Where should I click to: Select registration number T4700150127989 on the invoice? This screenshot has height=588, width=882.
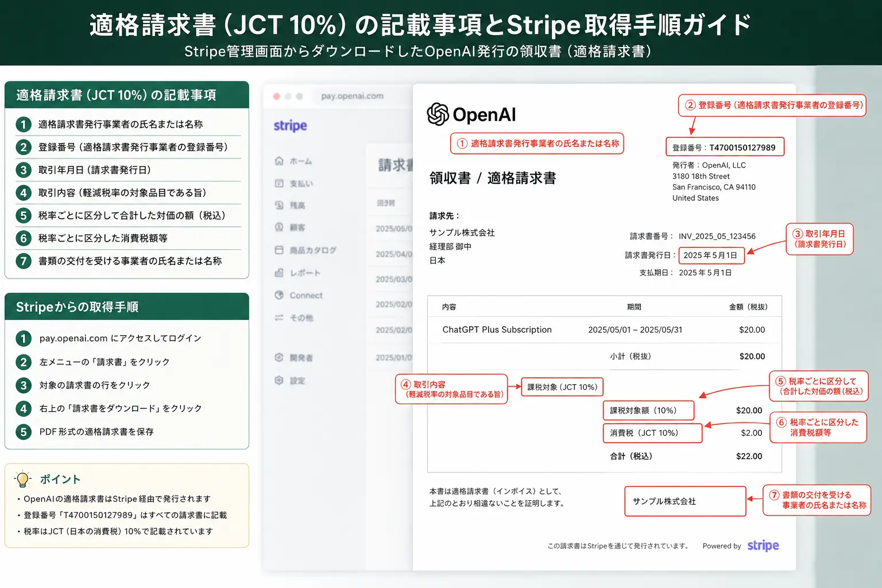(x=742, y=148)
